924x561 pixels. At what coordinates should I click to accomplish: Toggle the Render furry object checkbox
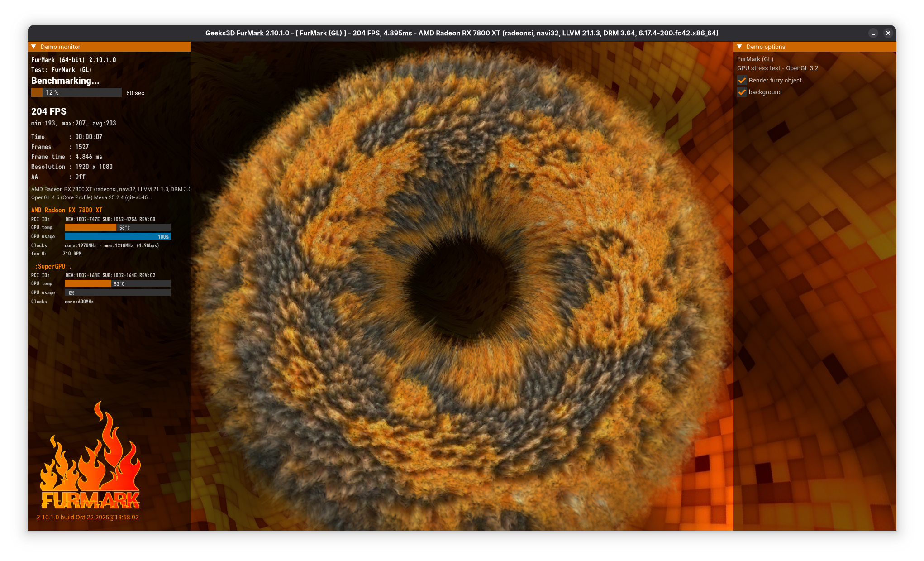tap(742, 80)
